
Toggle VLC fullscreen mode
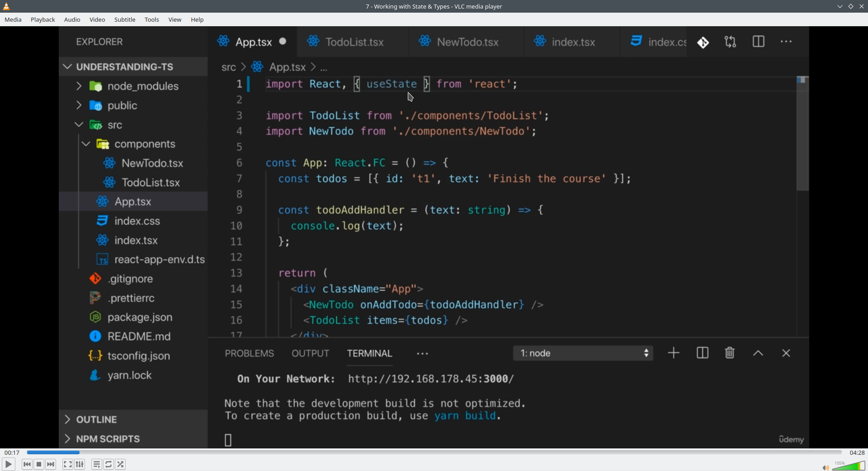67,464
